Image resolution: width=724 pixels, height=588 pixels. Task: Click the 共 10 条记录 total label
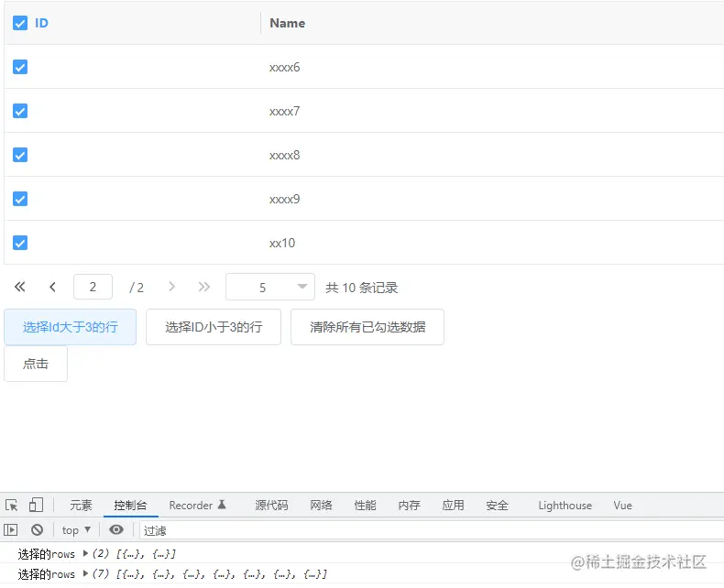coord(361,288)
